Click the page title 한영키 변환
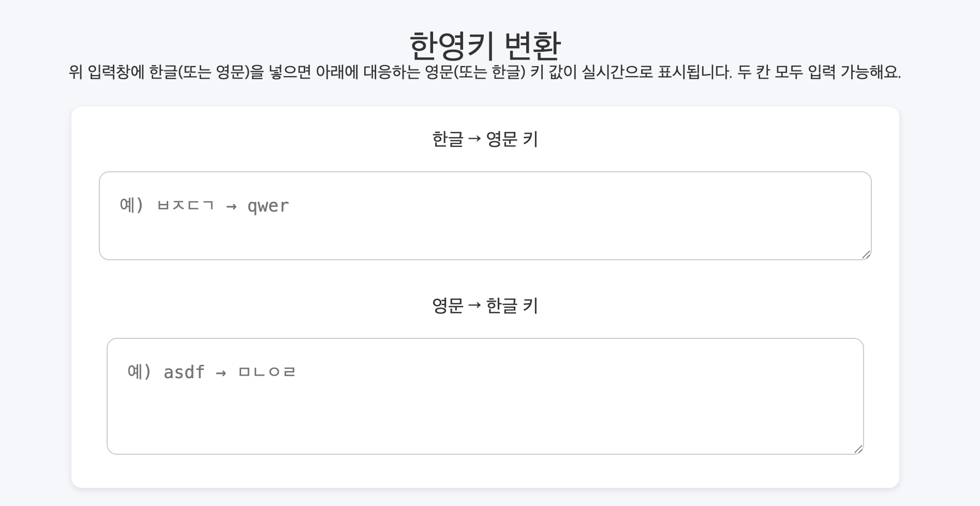 tap(486, 46)
